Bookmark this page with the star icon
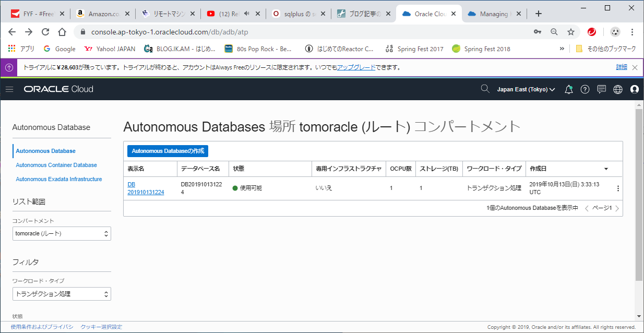Screen dimensions: 644x333 [571, 32]
